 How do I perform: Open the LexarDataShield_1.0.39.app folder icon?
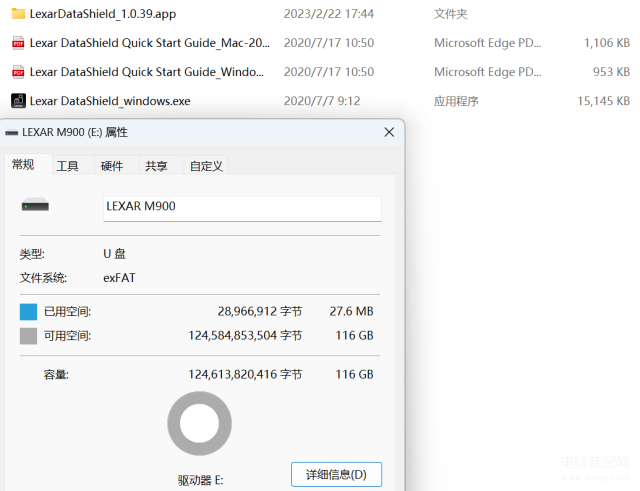click(x=18, y=14)
